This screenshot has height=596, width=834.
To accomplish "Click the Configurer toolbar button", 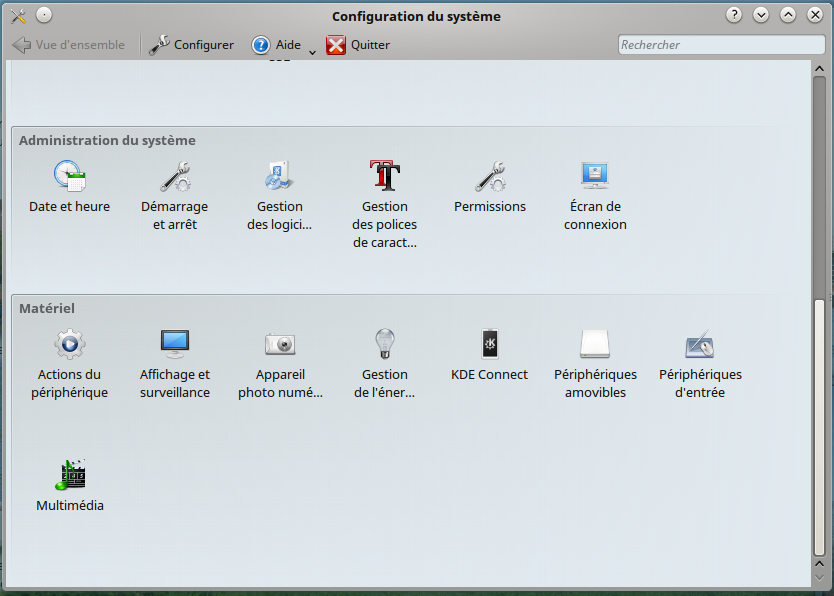I will click(191, 45).
